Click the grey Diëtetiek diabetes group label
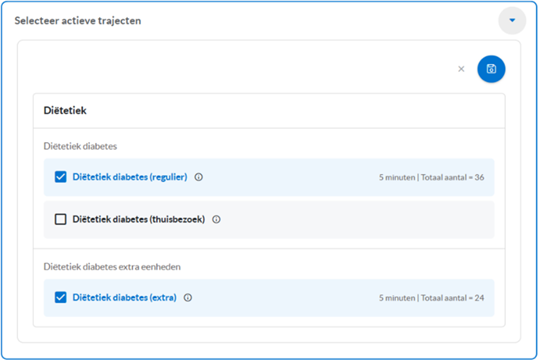The height and width of the screenshot is (360, 540). (x=80, y=146)
